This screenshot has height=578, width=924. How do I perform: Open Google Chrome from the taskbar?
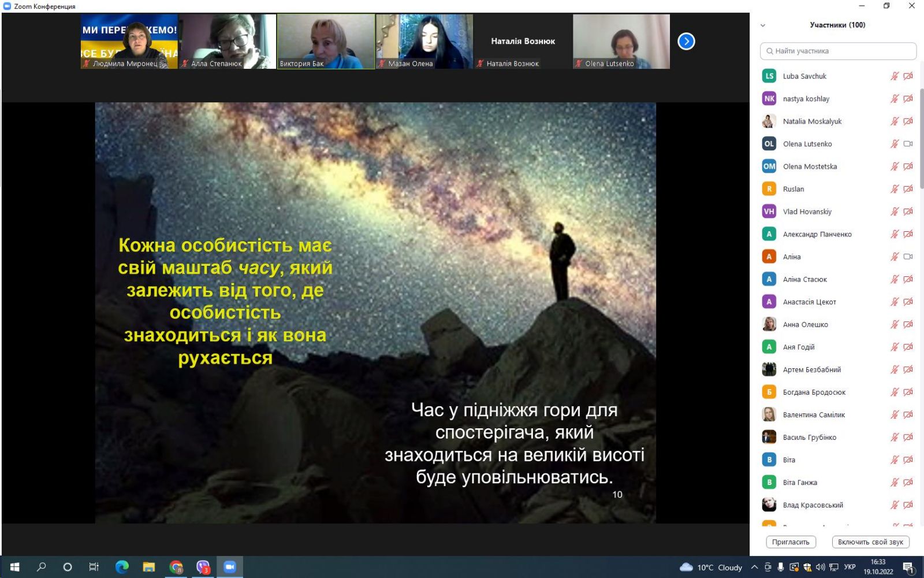(x=176, y=567)
